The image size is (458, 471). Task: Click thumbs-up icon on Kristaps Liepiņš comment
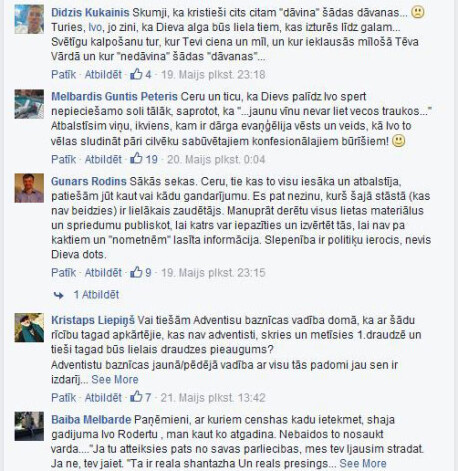coord(136,397)
